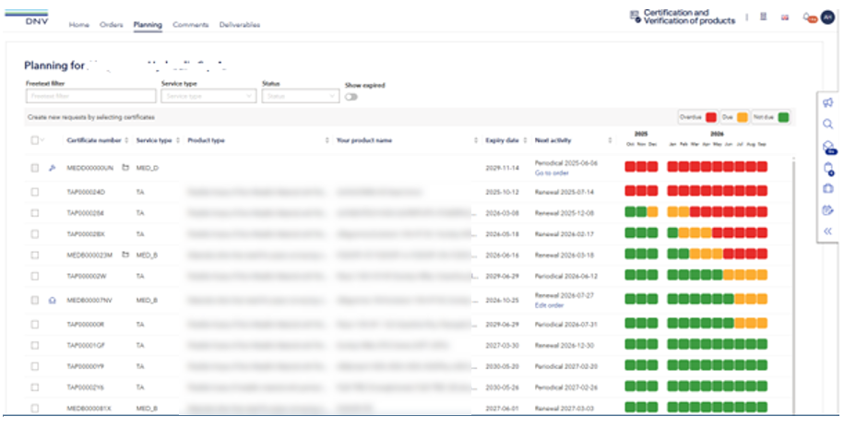Click the red Overdue legend swatch

[711, 117]
